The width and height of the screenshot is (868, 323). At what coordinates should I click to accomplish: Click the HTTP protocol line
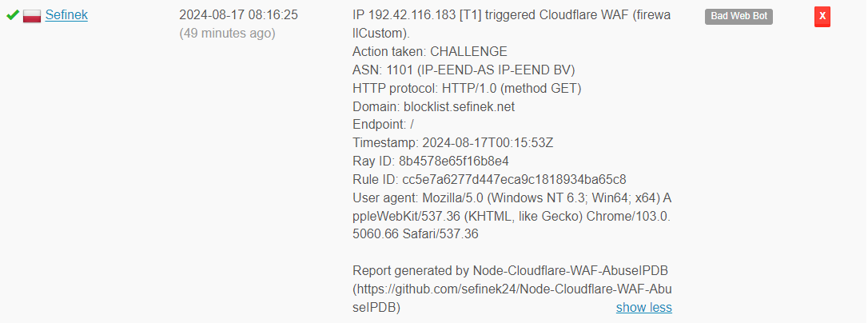467,88
